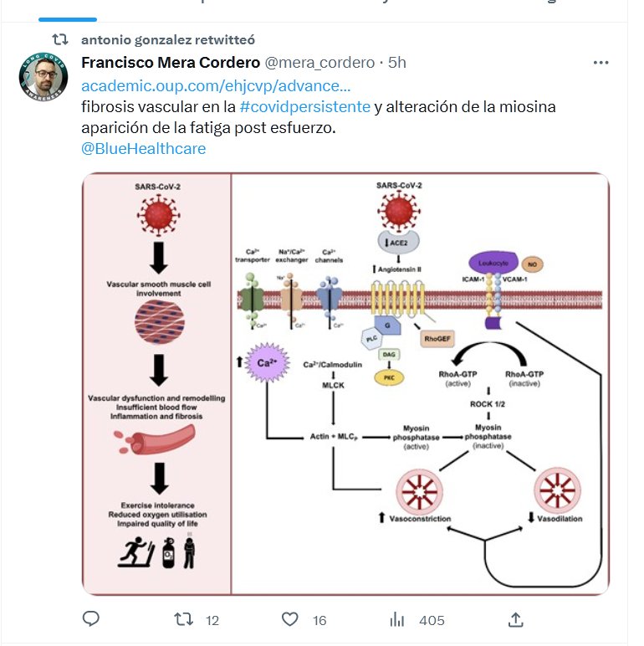Open the tweet via the 5h timestamp
This screenshot has height=646, width=644.
click(x=396, y=63)
